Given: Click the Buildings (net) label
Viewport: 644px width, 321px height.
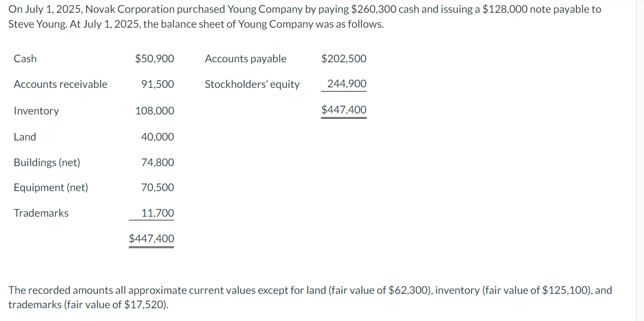Looking at the screenshot, I should 47,162.
